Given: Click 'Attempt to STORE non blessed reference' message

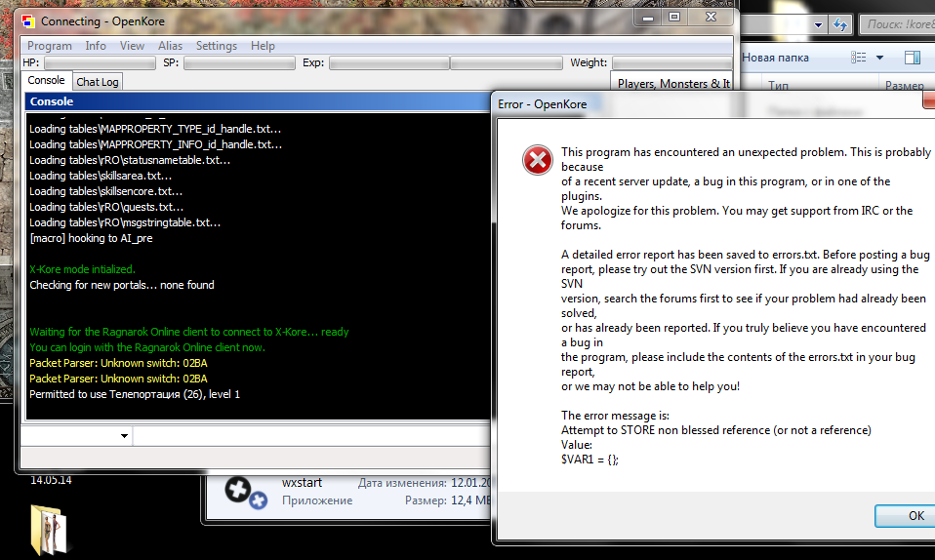Looking at the screenshot, I should tap(715, 430).
